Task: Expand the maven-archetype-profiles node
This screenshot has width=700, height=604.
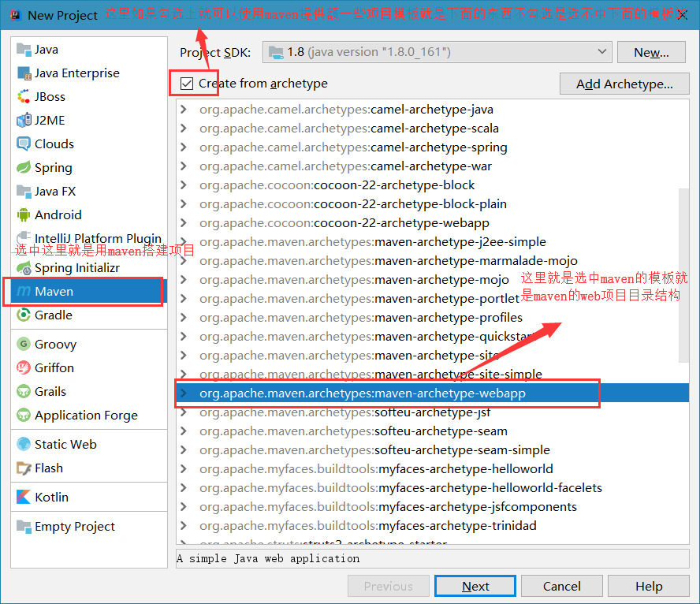Action: (184, 318)
